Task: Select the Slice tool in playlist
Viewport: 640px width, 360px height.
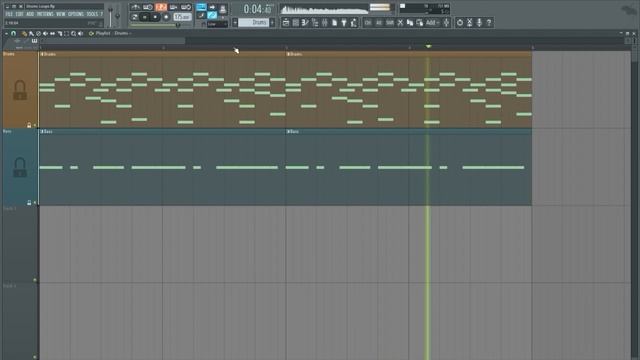Action: click(x=60, y=33)
